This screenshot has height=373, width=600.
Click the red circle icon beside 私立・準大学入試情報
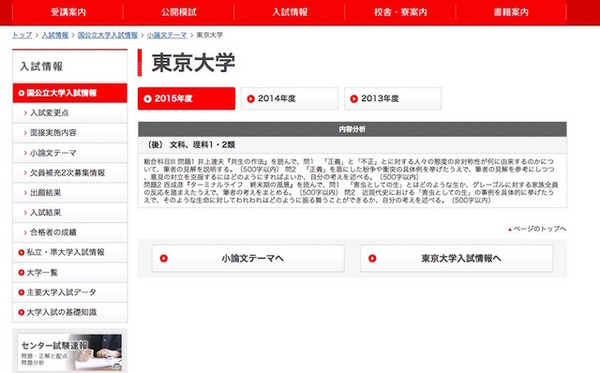[21, 252]
